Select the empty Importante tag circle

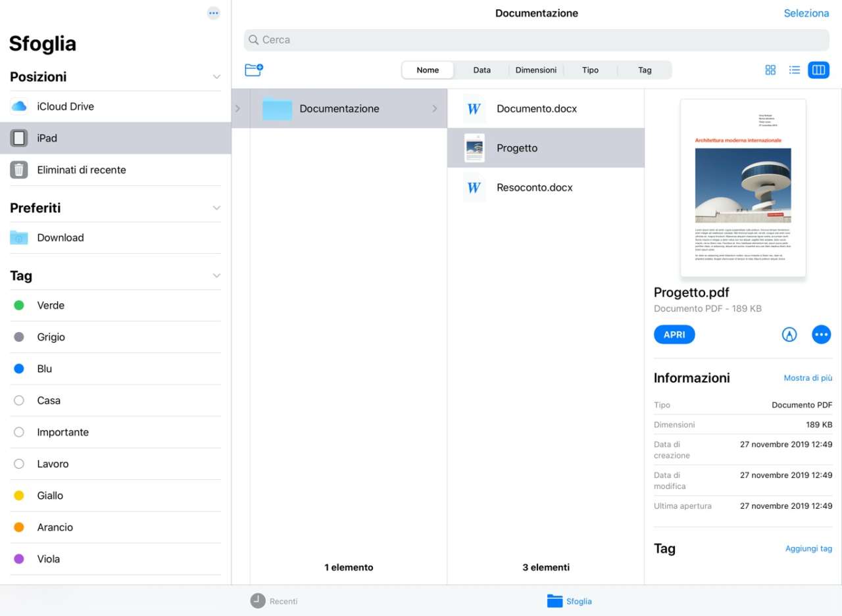(x=19, y=432)
